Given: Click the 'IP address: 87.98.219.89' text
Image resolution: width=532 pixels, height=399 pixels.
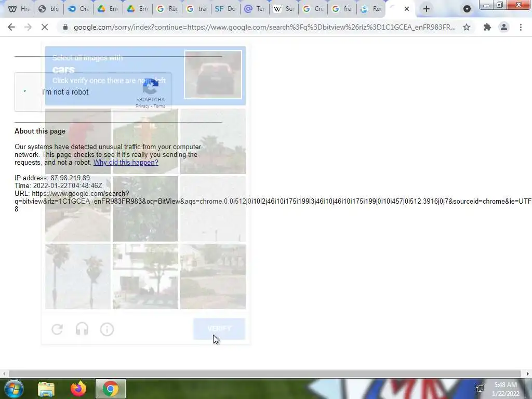Looking at the screenshot, I should tap(52, 178).
